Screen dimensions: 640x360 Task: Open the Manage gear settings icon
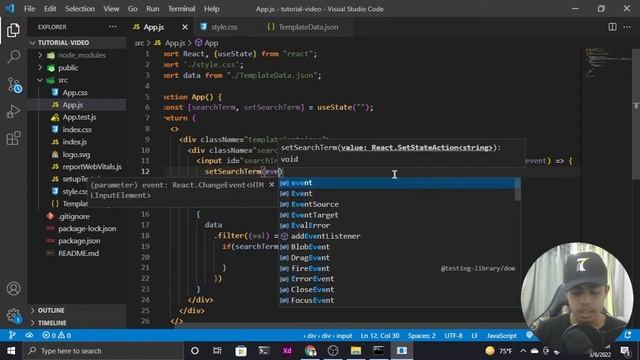point(13,315)
